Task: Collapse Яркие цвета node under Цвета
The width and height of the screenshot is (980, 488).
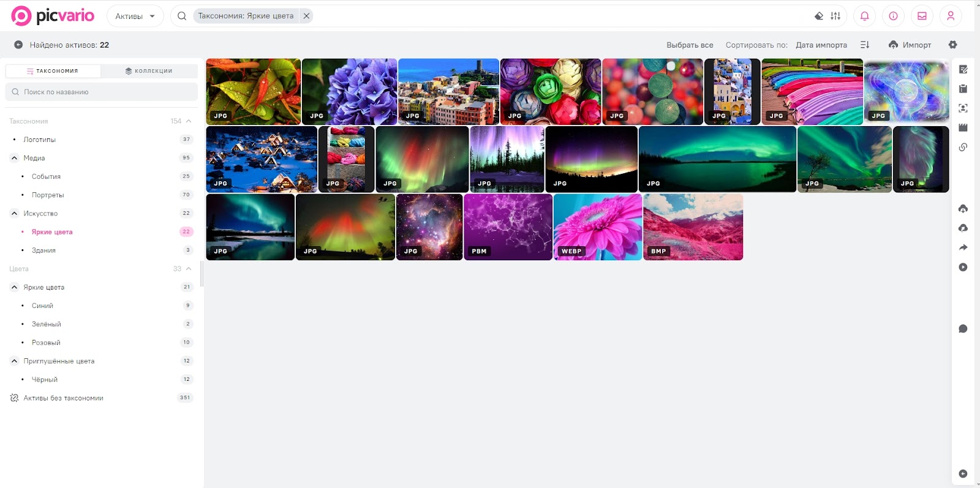Action: [14, 287]
